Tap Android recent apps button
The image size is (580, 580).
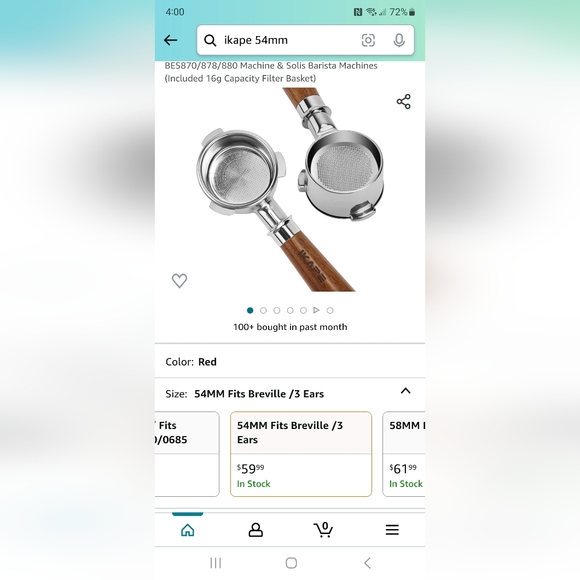click(x=216, y=563)
